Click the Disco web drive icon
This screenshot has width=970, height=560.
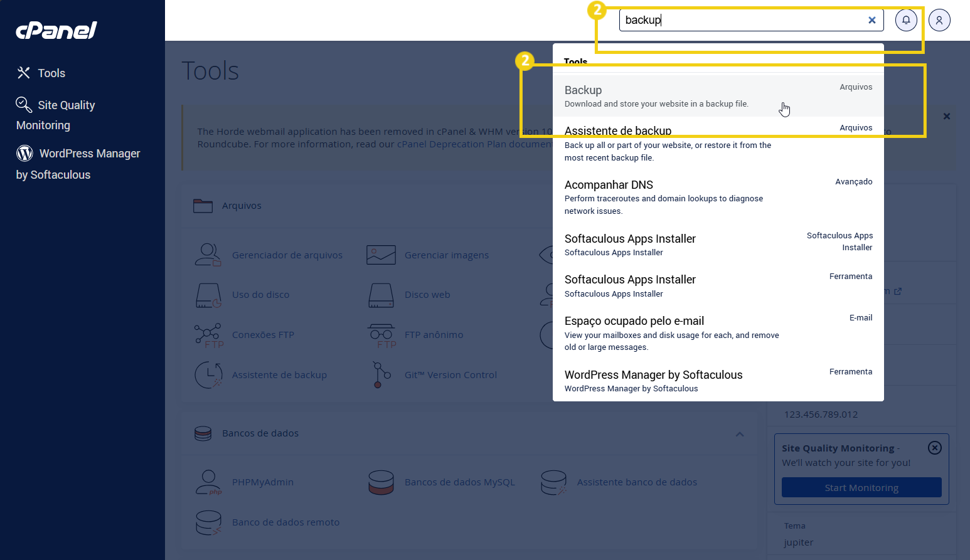pos(381,295)
